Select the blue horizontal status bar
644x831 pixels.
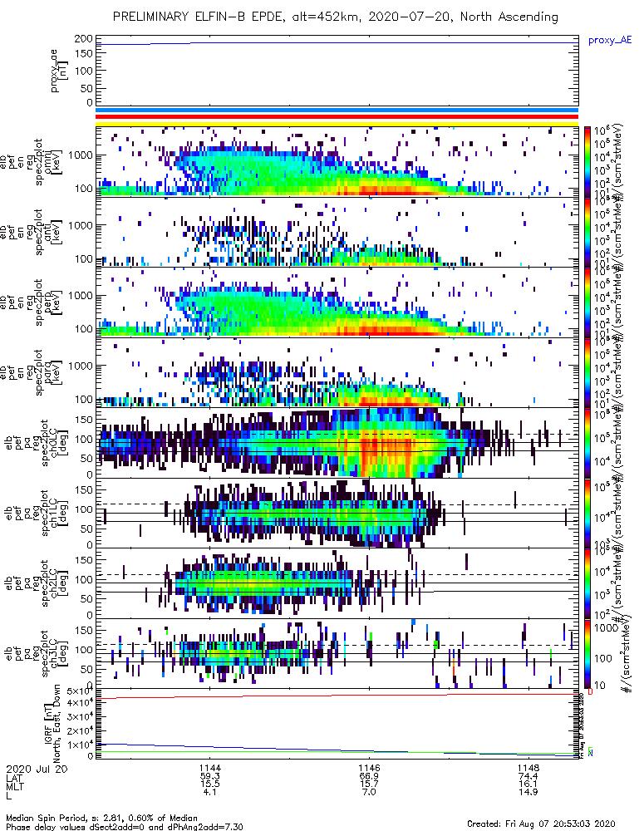(337, 111)
